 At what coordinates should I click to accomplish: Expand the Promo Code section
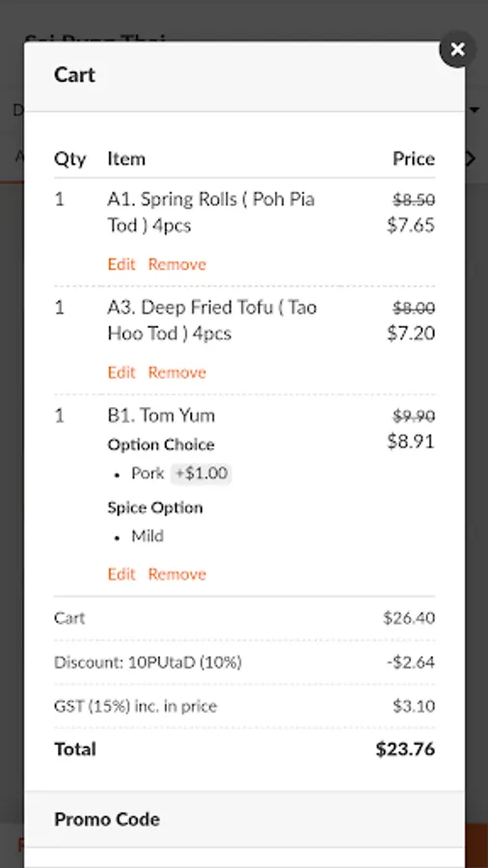coord(244,819)
